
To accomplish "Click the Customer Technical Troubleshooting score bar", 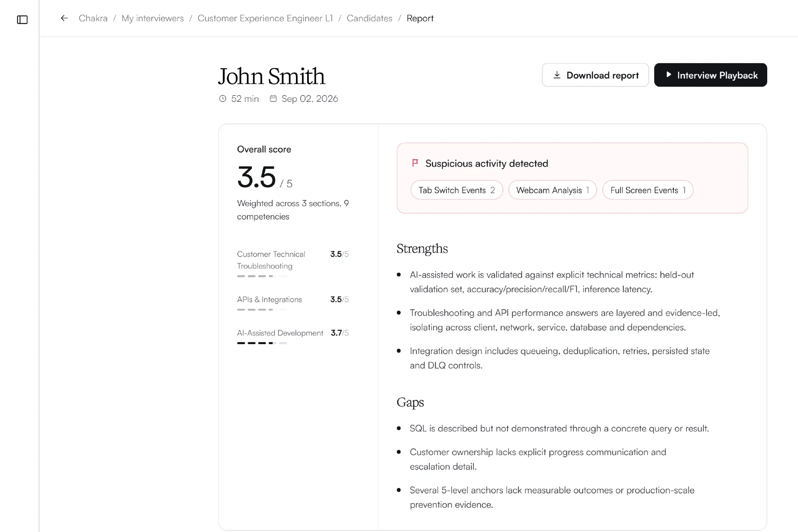I will pos(262,276).
